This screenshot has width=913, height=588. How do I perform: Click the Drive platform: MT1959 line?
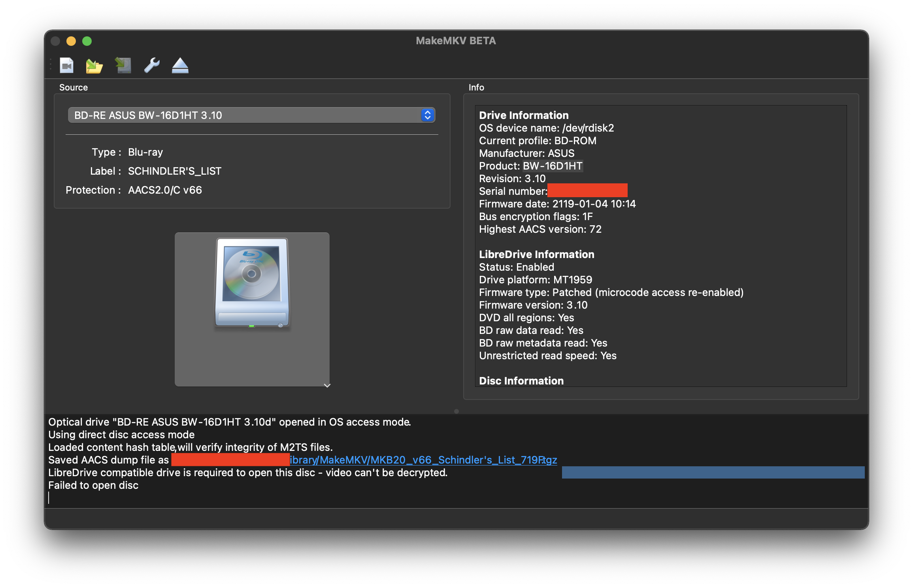coord(536,280)
